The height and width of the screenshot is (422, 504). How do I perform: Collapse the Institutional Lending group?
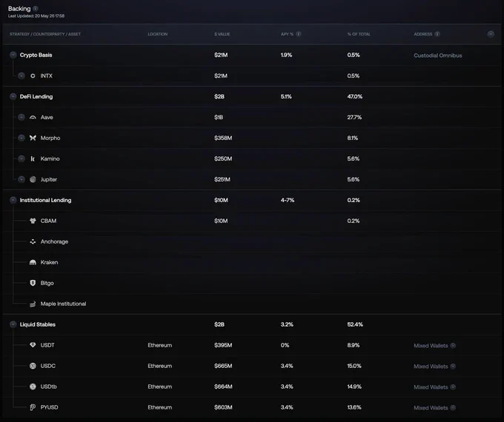click(13, 200)
